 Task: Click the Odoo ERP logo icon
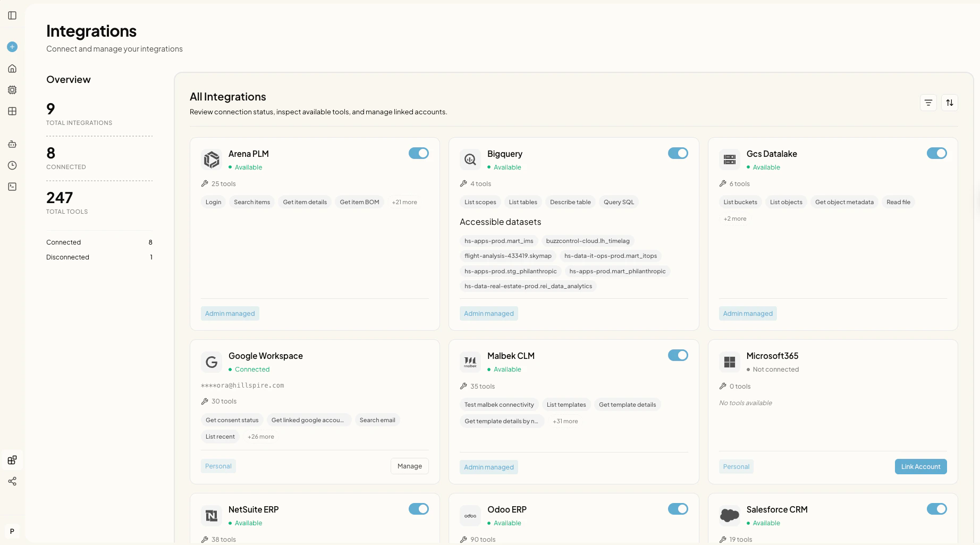coord(470,516)
